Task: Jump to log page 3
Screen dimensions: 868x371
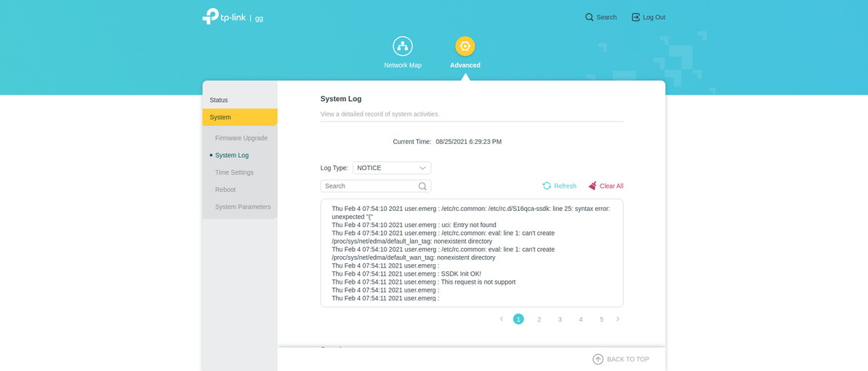Action: [x=560, y=319]
